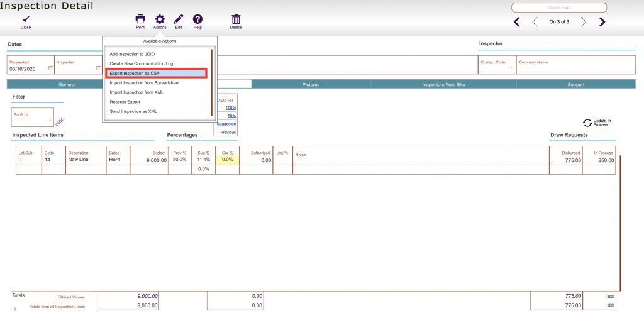Click the Edit pencil icon
Screen dimensions: 644x316
[x=179, y=19]
